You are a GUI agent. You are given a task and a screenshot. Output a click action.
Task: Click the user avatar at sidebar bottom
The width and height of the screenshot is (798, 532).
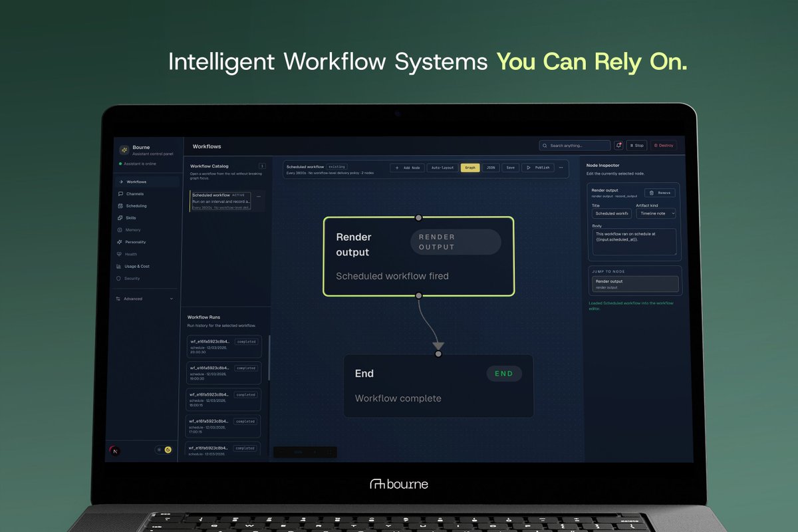115,450
